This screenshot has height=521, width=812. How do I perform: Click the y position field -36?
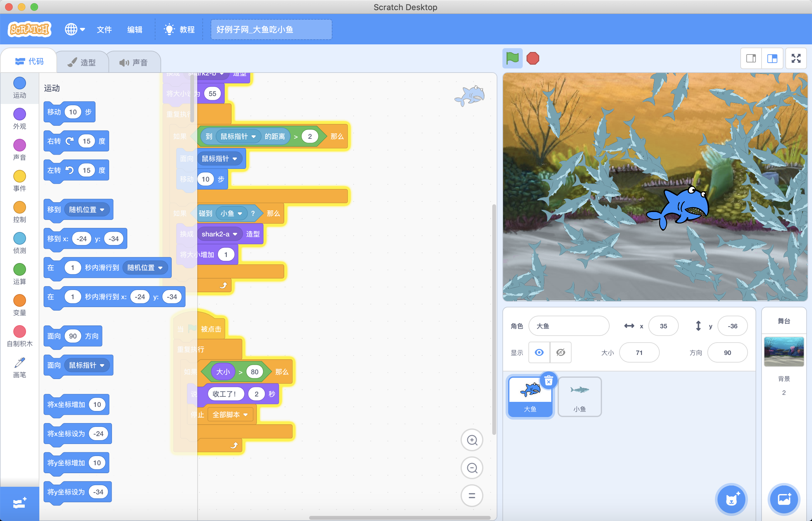tap(732, 326)
